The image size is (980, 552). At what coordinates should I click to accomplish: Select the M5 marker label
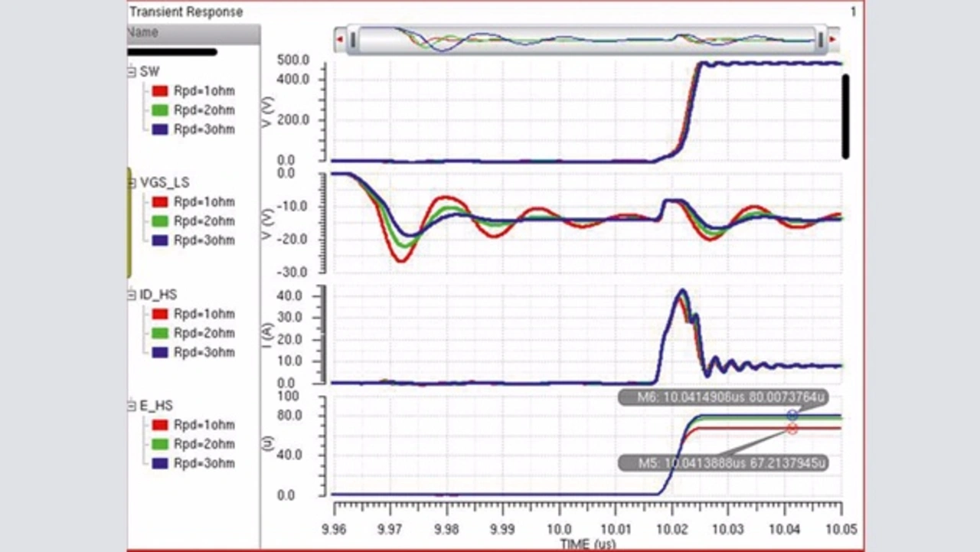tap(724, 463)
